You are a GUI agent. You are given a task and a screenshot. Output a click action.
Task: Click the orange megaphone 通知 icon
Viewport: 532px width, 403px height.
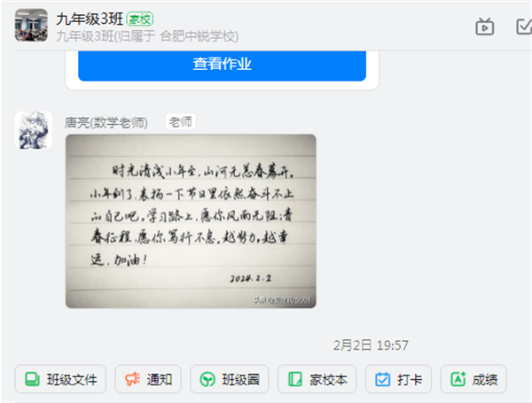coord(132,379)
